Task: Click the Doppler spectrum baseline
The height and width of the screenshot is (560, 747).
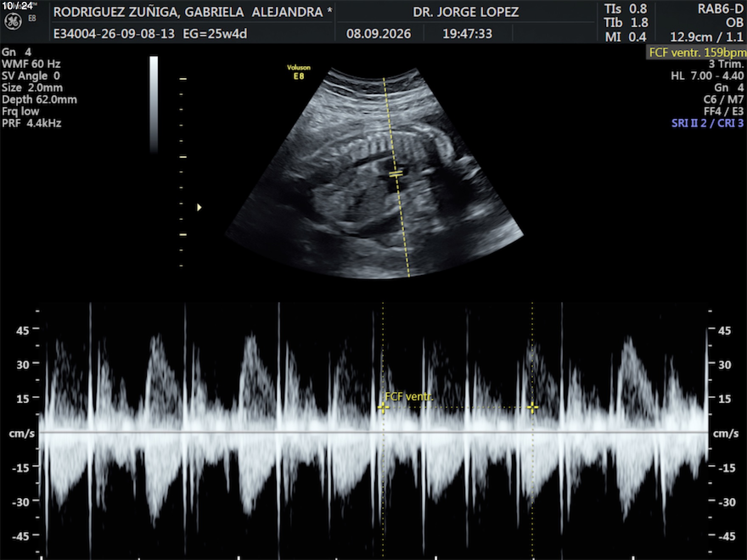Action: pyautogui.click(x=373, y=432)
